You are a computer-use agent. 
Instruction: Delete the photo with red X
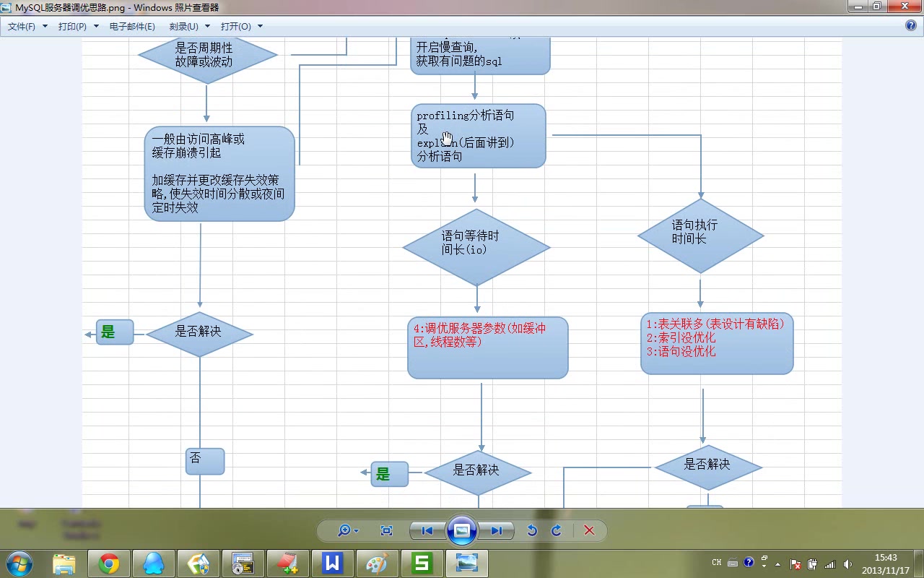click(589, 530)
